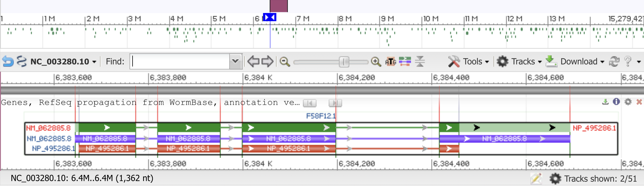Viewport: 644px width, 186px height.
Task: Select the first green exon block
Action: tap(107, 127)
